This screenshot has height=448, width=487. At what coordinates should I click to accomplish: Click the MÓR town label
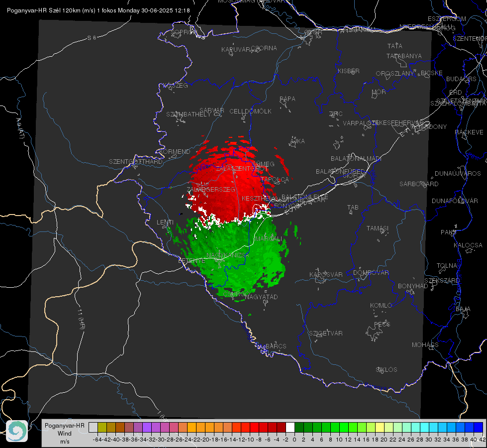379,92
